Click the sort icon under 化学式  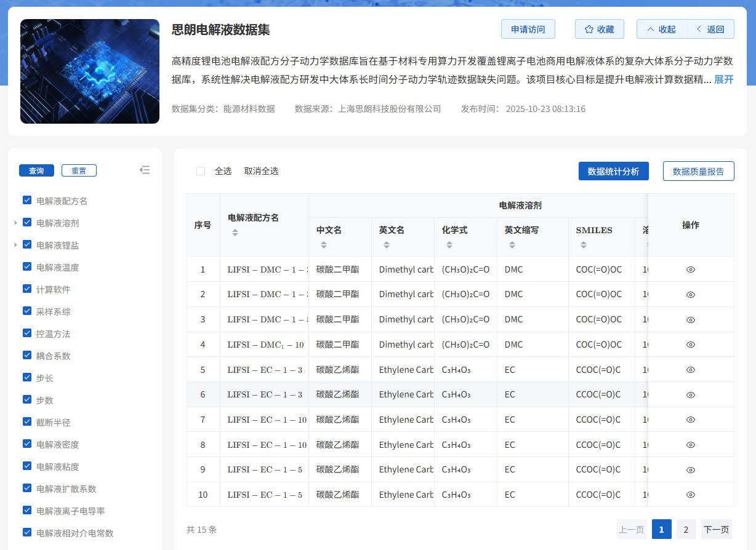click(449, 245)
